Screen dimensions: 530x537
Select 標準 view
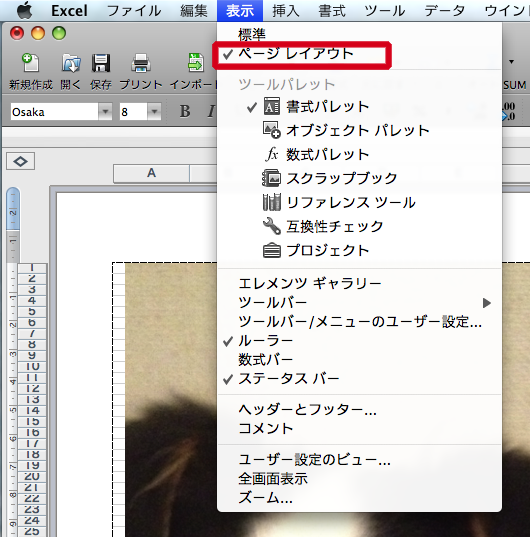tap(359, 34)
